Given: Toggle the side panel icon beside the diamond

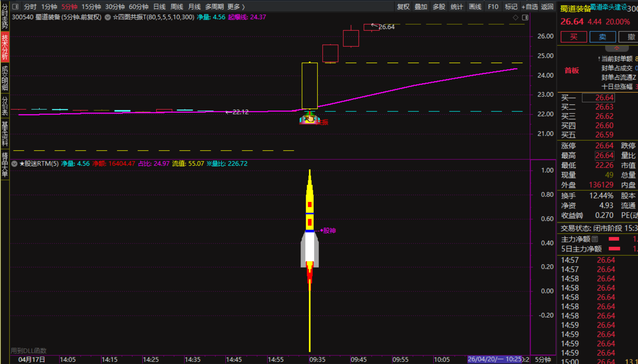Looking at the screenshot, I should (525, 17).
